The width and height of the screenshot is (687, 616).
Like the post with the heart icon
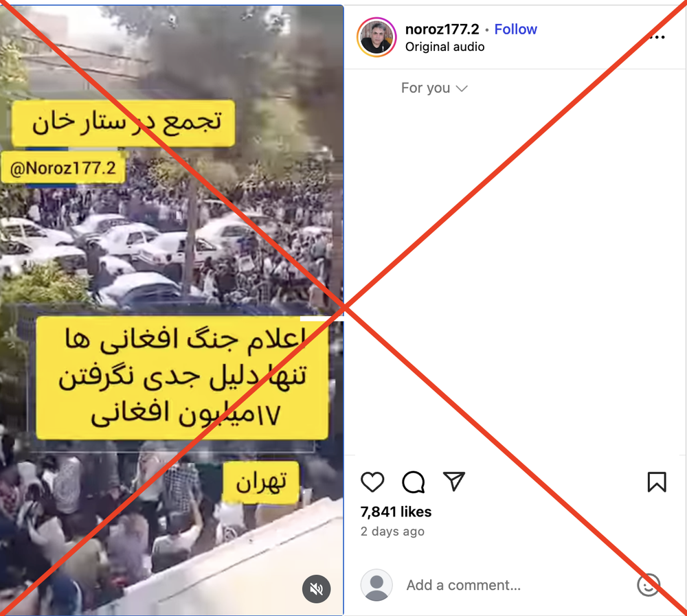point(372,482)
